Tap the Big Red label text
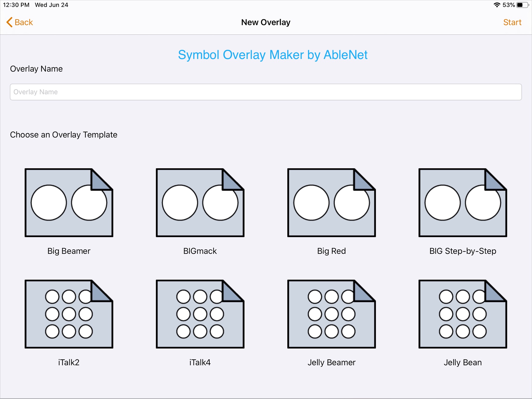 click(331, 251)
